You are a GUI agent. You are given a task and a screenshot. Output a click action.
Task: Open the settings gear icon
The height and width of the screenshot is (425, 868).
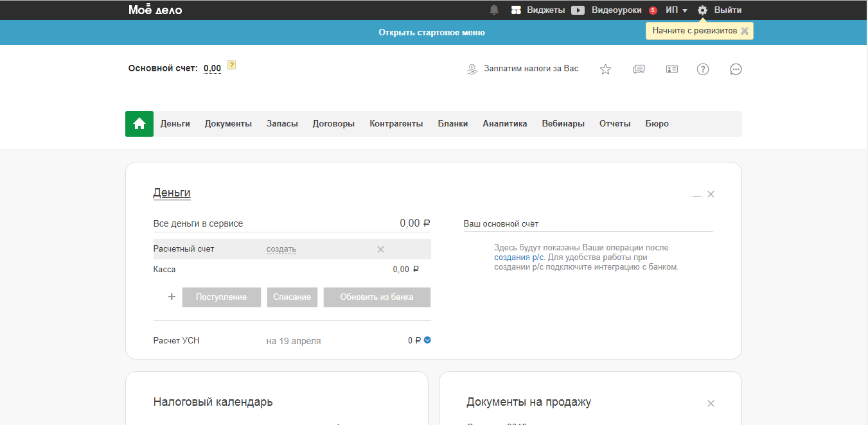pyautogui.click(x=702, y=10)
